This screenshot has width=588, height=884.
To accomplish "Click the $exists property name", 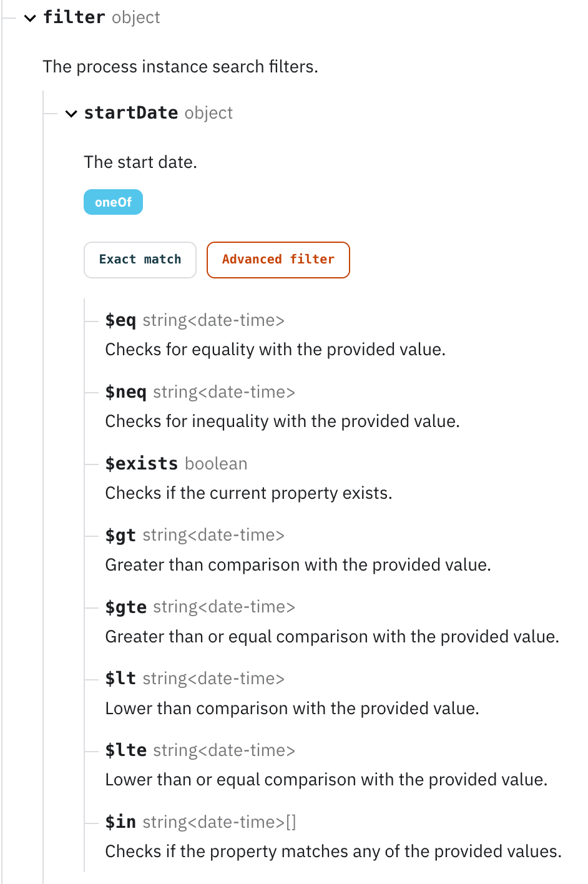I will point(142,464).
